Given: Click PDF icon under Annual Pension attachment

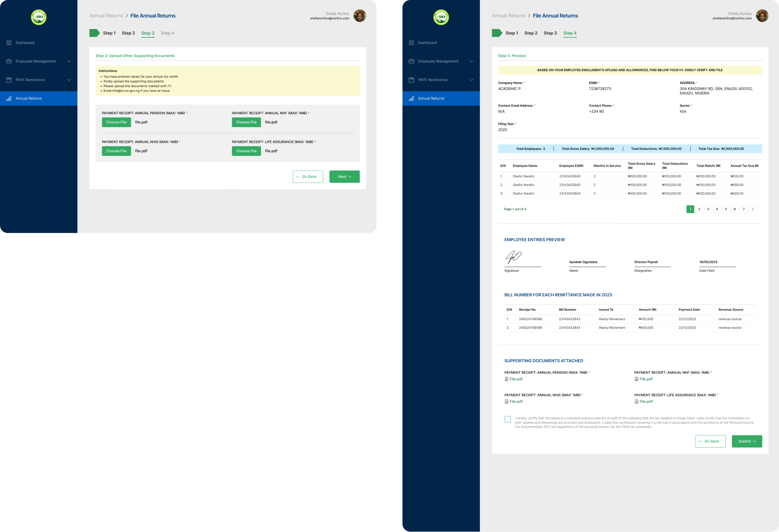Looking at the screenshot, I should click(x=506, y=379).
